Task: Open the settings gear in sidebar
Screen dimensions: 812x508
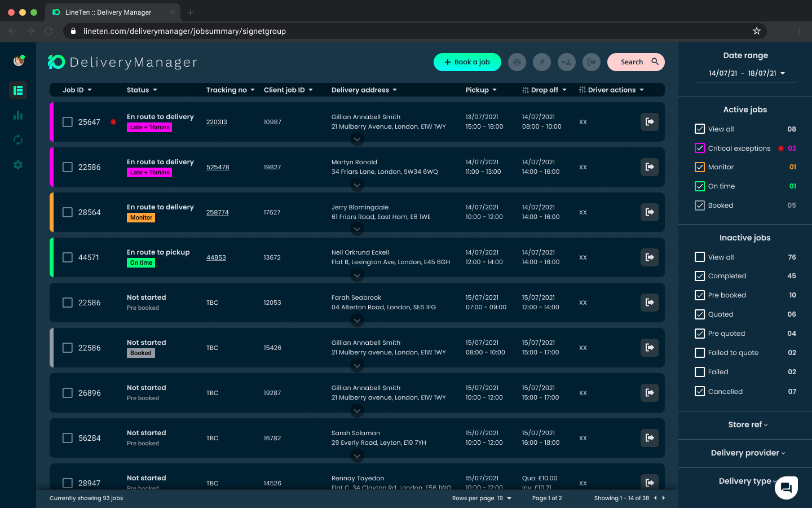Action: (18, 165)
